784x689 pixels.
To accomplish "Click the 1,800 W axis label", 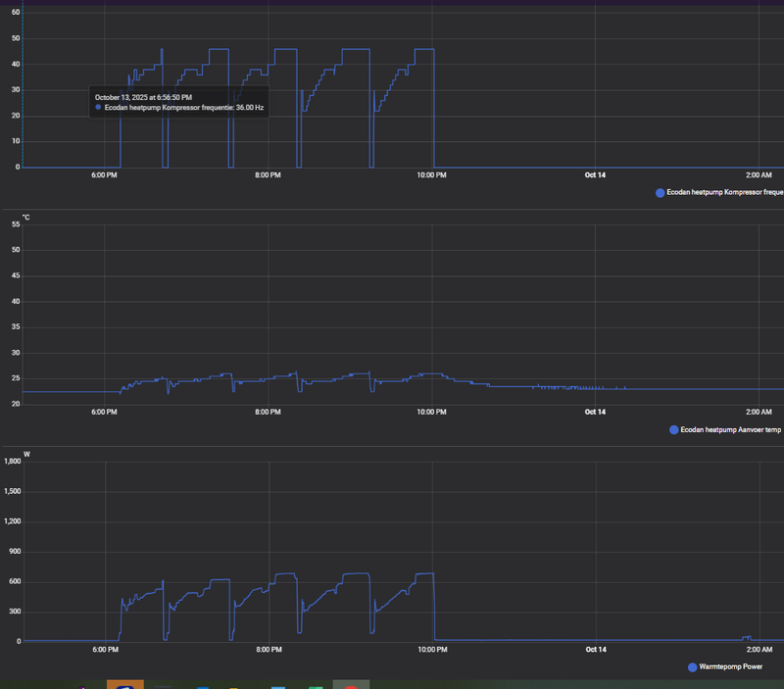I will pyautogui.click(x=13, y=461).
